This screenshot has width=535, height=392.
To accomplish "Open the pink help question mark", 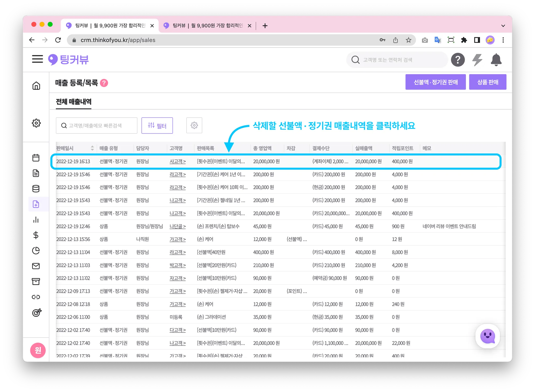I will coord(104,83).
